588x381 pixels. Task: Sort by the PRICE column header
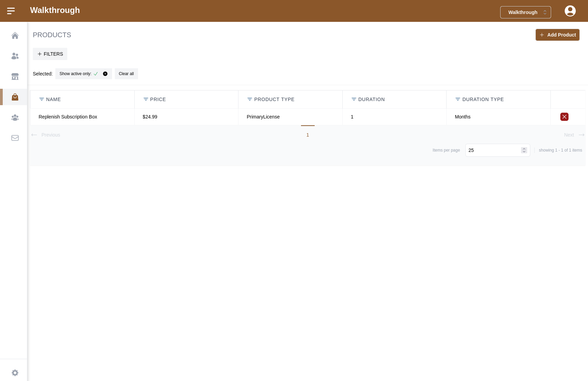click(158, 99)
